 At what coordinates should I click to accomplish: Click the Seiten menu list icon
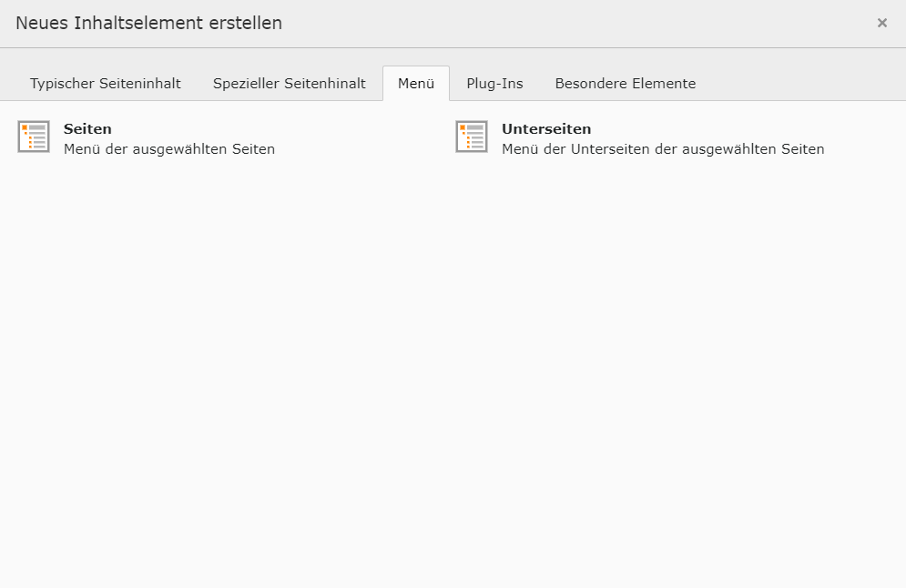(34, 137)
